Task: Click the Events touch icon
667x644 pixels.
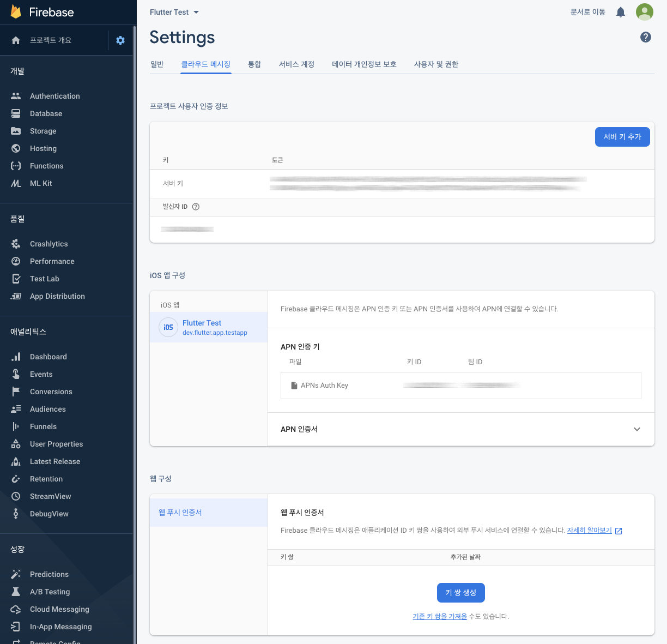Action: pyautogui.click(x=16, y=374)
